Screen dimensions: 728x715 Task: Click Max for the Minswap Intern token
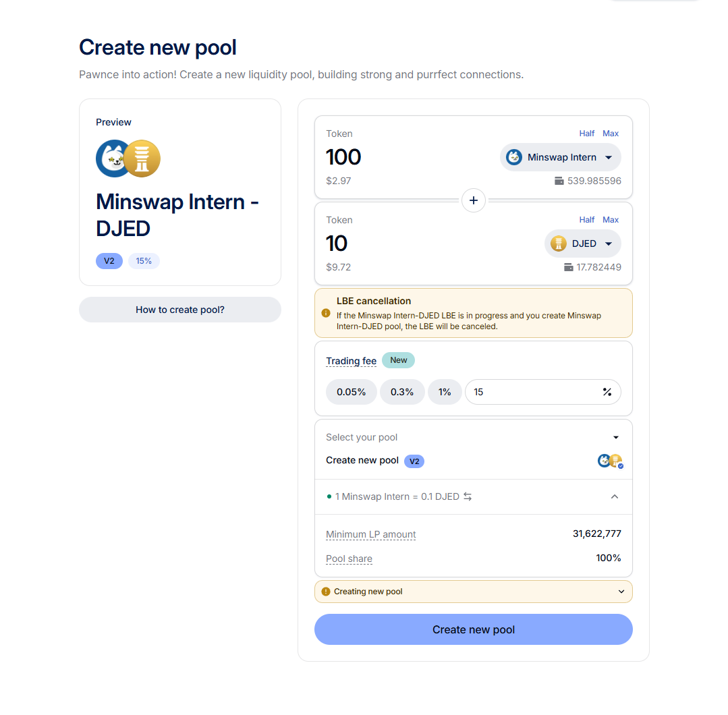[611, 134]
